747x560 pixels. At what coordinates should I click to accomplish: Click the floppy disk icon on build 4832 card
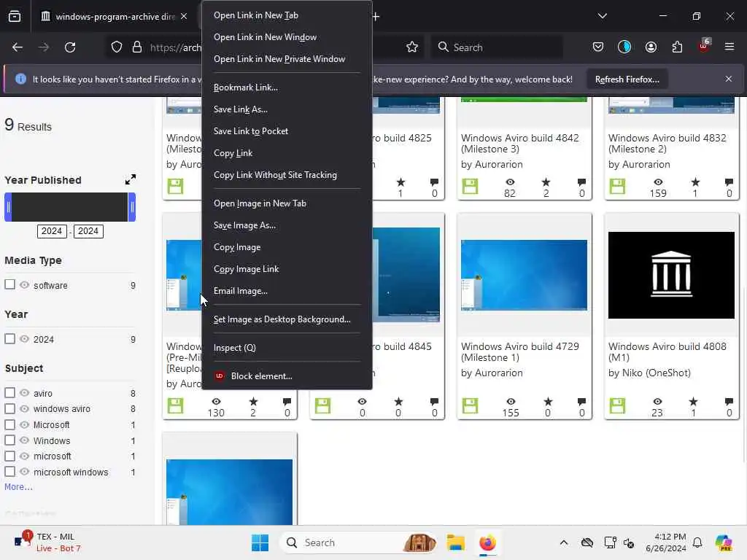pyautogui.click(x=617, y=186)
